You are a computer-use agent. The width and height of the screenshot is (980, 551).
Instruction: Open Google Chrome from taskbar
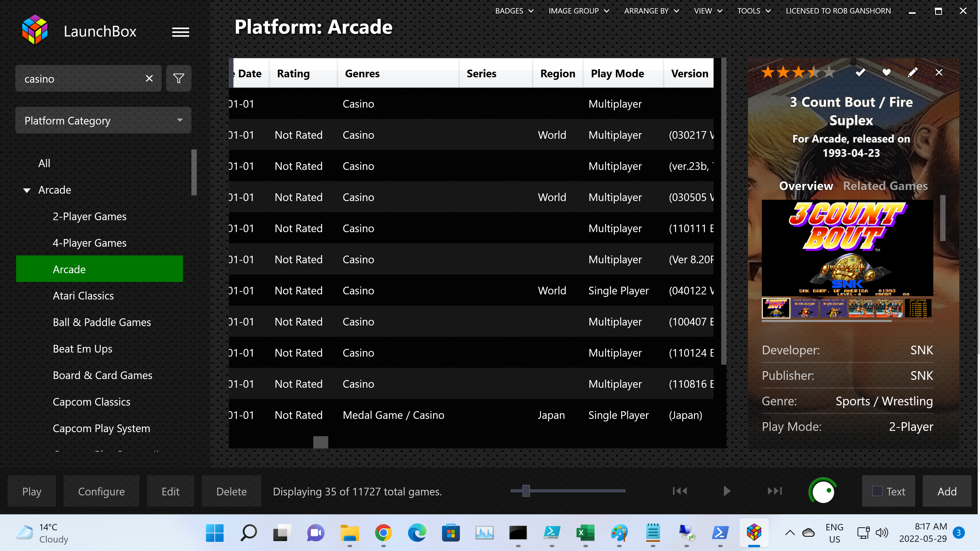[x=383, y=533]
